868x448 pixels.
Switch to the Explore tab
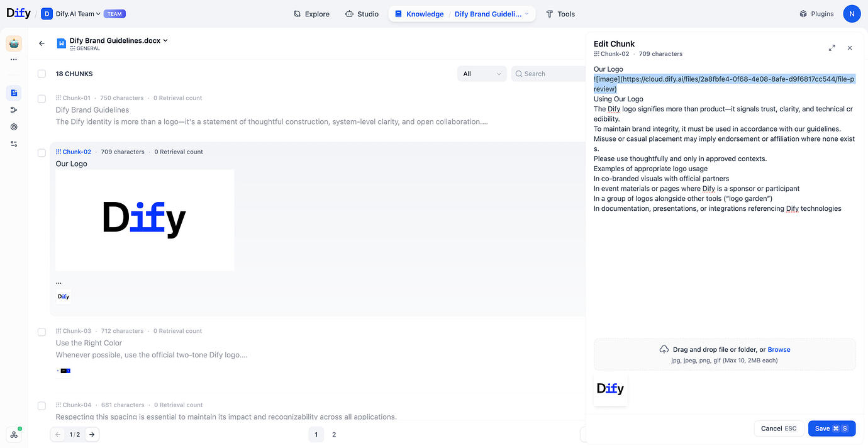[311, 13]
